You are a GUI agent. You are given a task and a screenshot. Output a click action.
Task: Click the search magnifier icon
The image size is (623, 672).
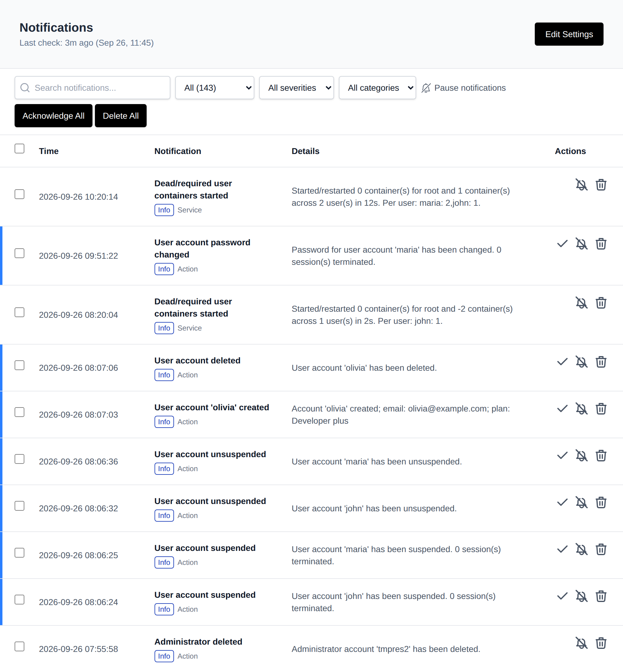pyautogui.click(x=25, y=88)
